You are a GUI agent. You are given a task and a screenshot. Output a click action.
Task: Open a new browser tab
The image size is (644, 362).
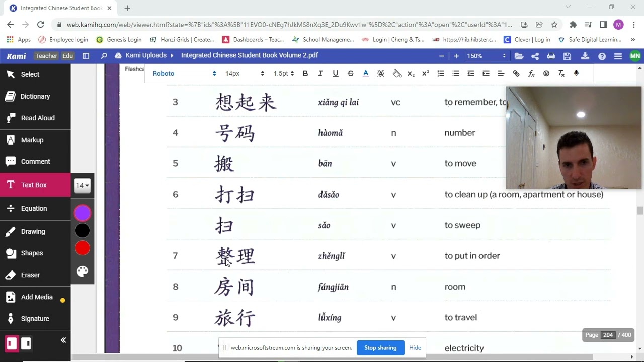tap(127, 8)
